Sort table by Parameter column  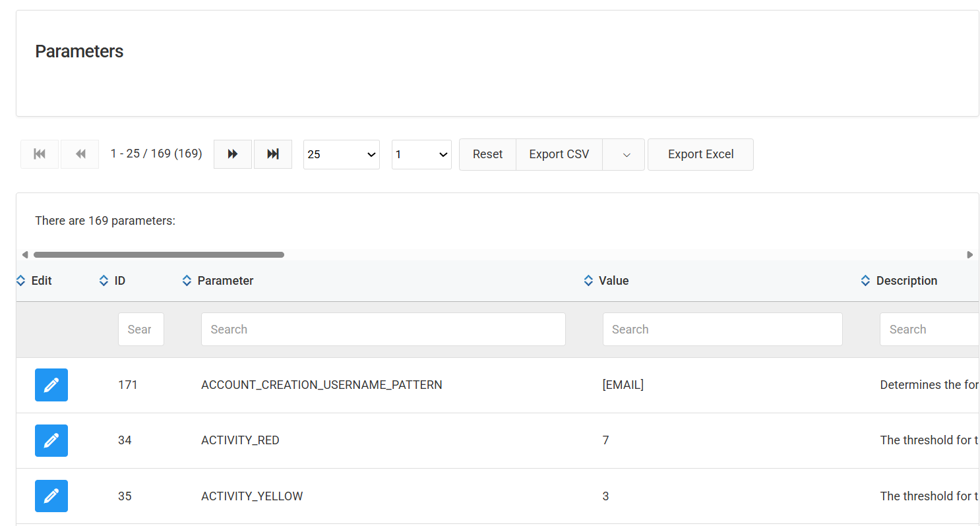(x=187, y=281)
